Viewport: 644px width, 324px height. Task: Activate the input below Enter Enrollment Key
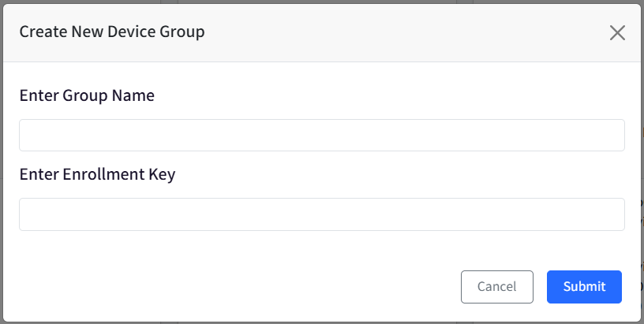coord(322,214)
